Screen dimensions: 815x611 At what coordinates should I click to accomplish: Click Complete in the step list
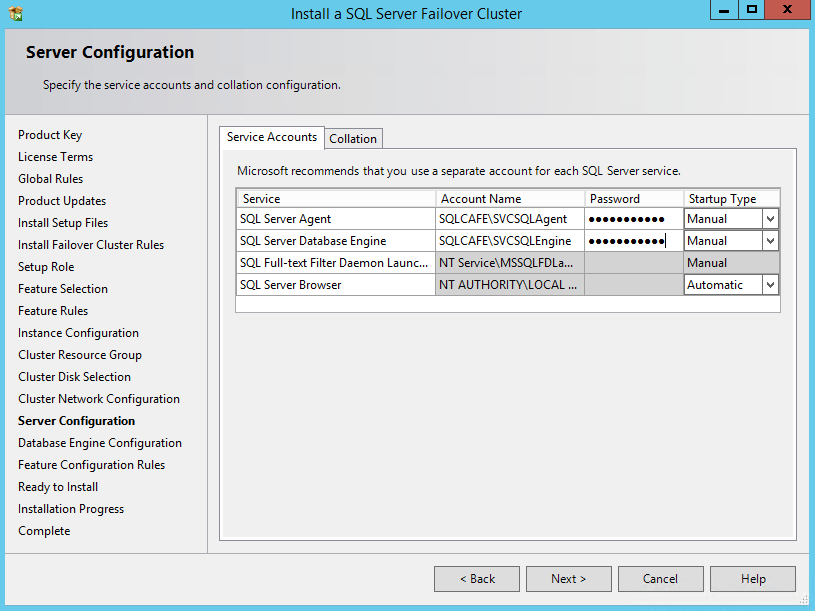click(44, 531)
